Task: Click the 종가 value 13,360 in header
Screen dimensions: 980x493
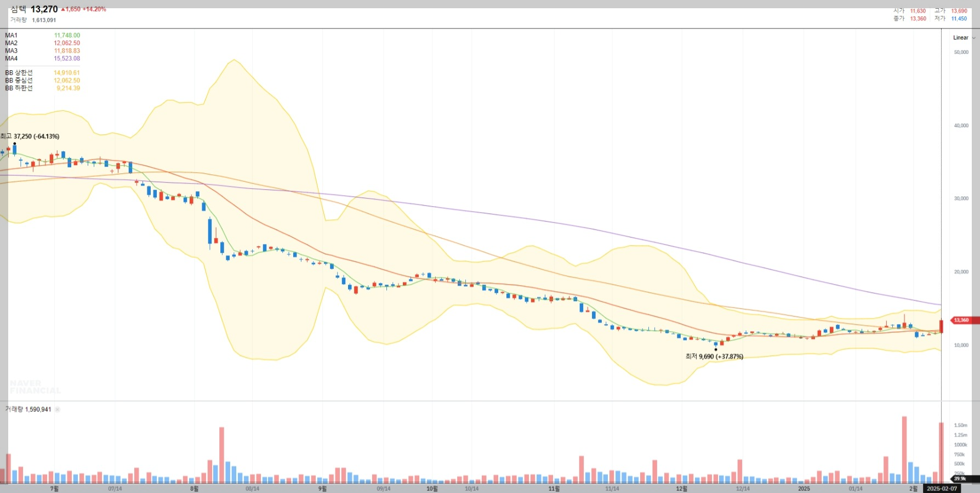Action: click(x=918, y=19)
